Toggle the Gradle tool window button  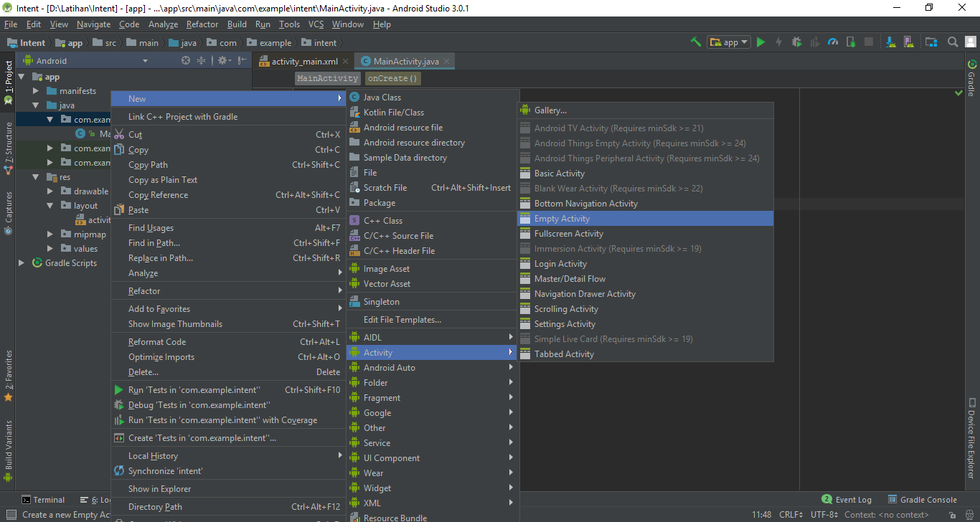pos(971,78)
